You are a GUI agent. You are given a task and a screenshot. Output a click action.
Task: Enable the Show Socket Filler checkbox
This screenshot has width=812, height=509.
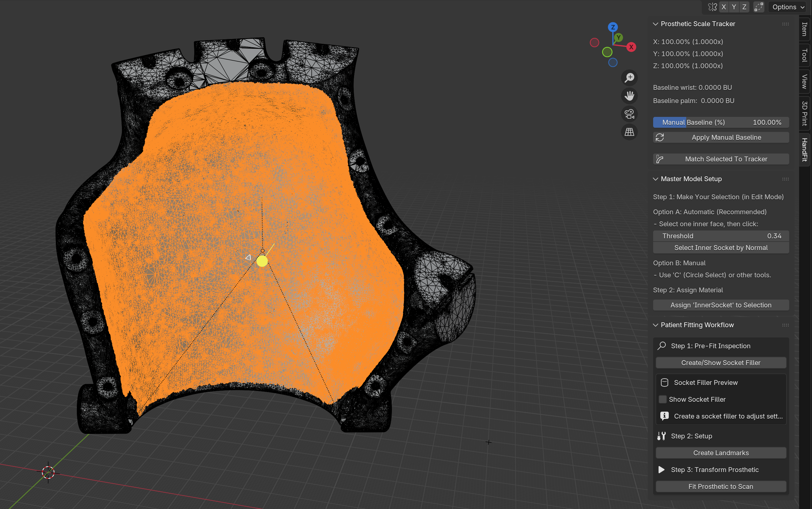click(x=663, y=399)
